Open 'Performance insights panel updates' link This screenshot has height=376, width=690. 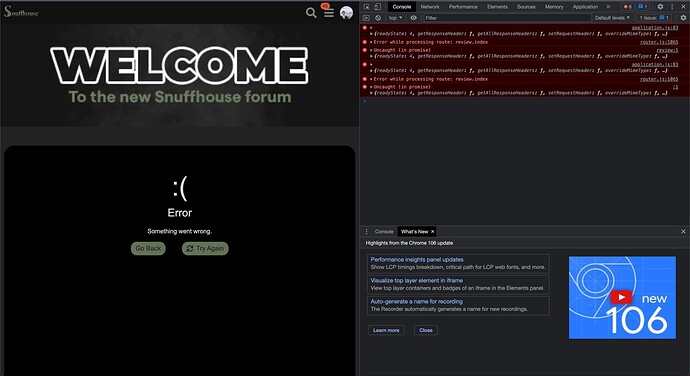coord(417,259)
